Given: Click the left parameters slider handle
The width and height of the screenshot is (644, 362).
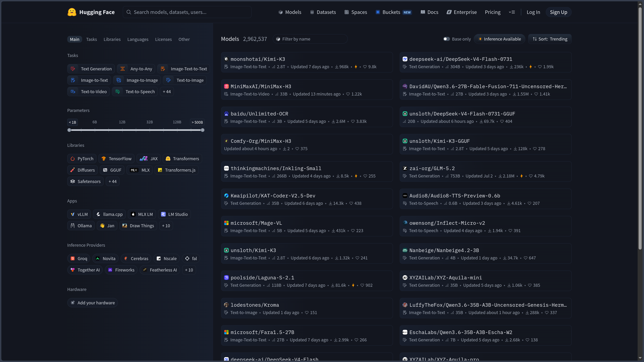Looking at the screenshot, I should point(69,130).
